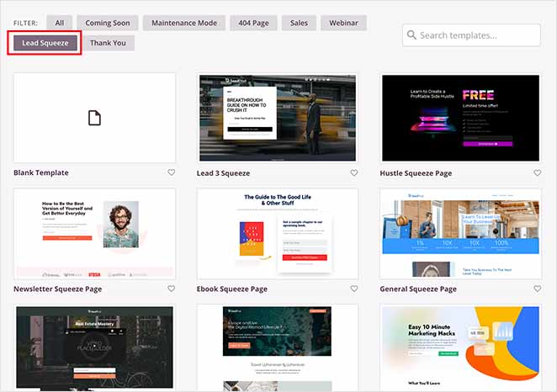Select the All filter
This screenshot has width=557, height=392.
(x=60, y=23)
